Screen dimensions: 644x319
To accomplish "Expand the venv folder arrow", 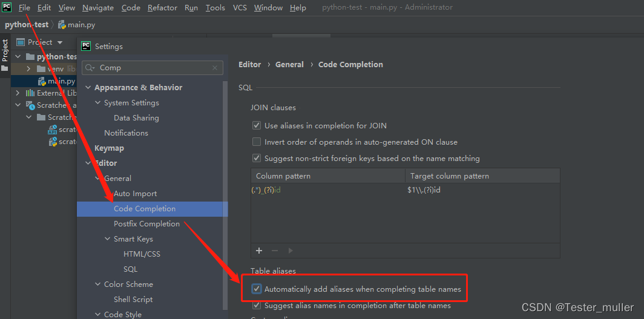I will [x=29, y=68].
